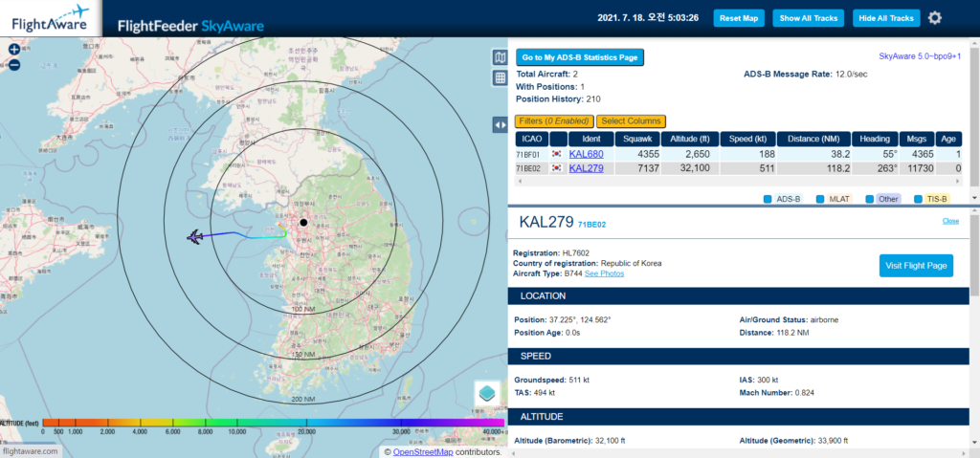
Task: Click the Visit Flight Page button
Action: tap(916, 266)
